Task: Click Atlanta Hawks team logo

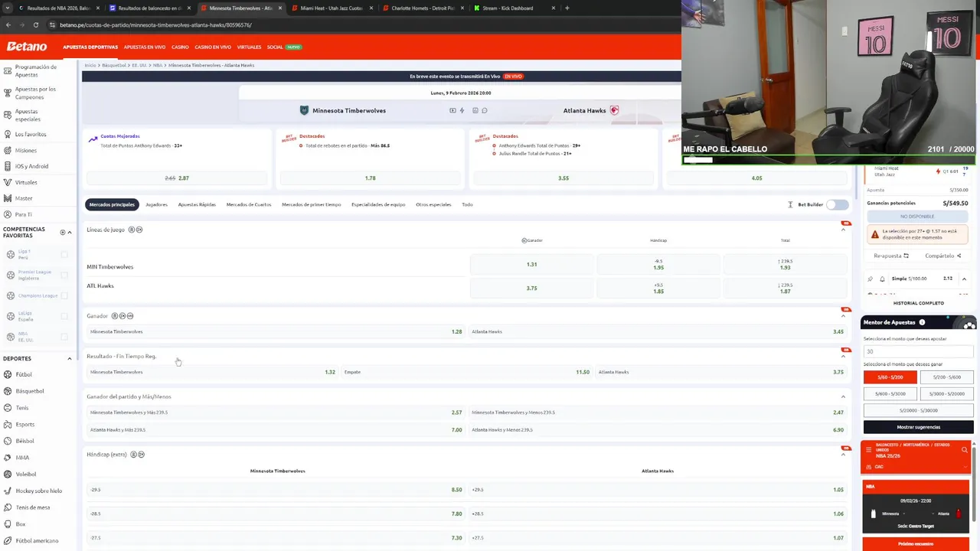Action: (614, 110)
